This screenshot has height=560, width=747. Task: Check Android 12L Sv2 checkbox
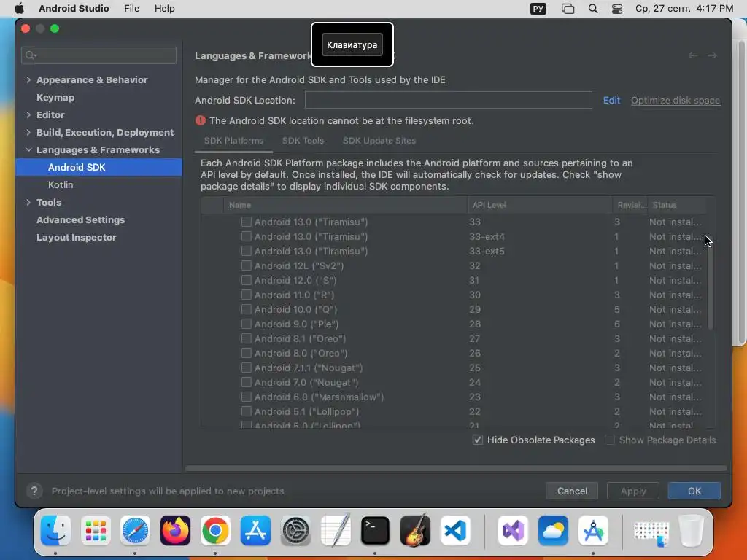(x=247, y=265)
